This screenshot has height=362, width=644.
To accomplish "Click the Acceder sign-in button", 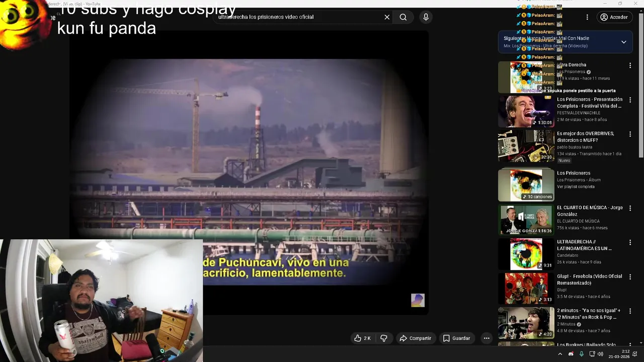I will pos(614,17).
